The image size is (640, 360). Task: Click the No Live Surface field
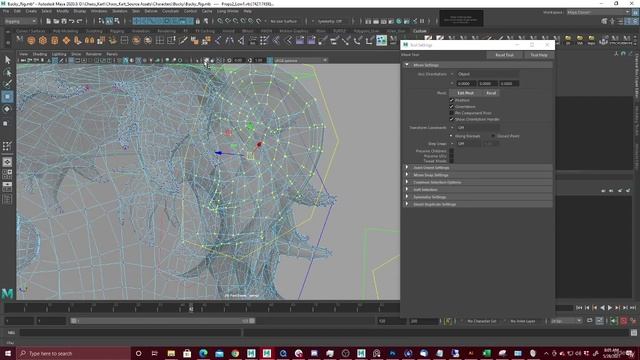click(x=284, y=21)
